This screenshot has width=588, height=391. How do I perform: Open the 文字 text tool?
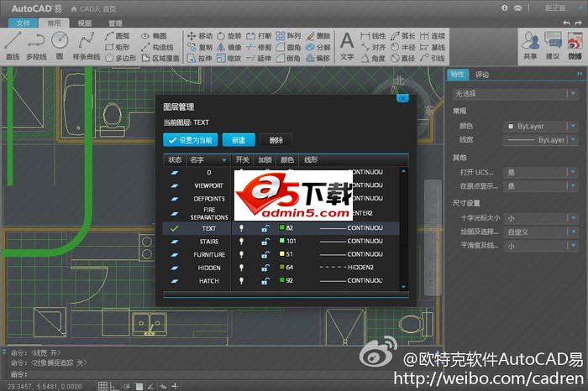coord(347,45)
